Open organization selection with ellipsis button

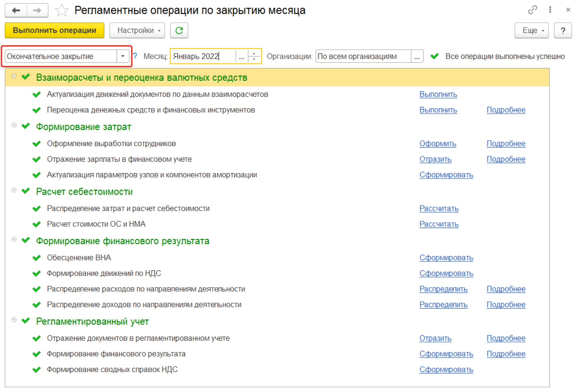pos(417,56)
